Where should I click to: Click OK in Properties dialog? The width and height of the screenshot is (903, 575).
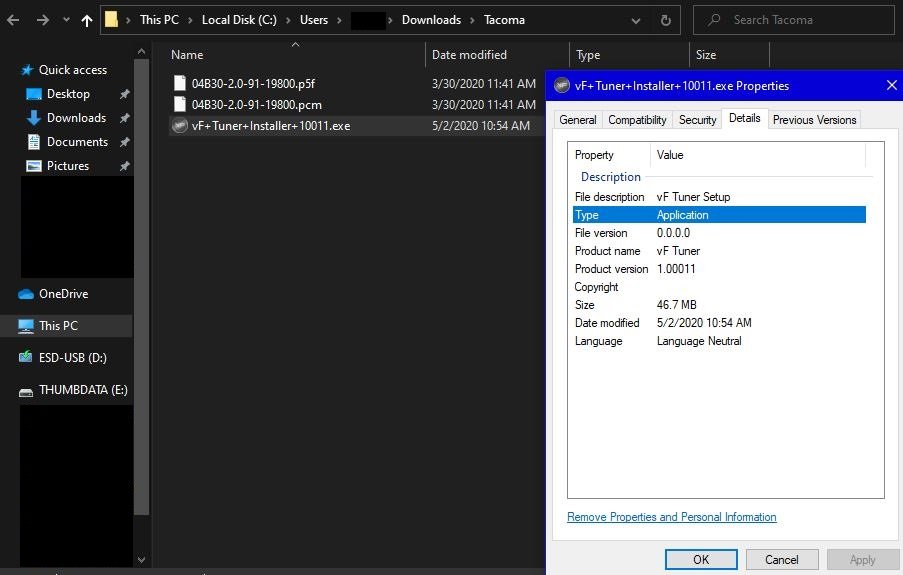click(x=701, y=559)
